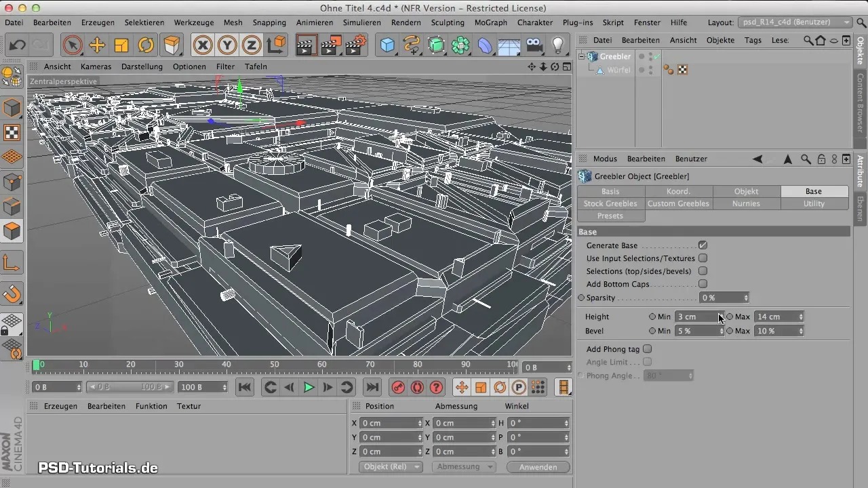
Task: Navigate back in Attribute Manager
Action: coord(757,159)
